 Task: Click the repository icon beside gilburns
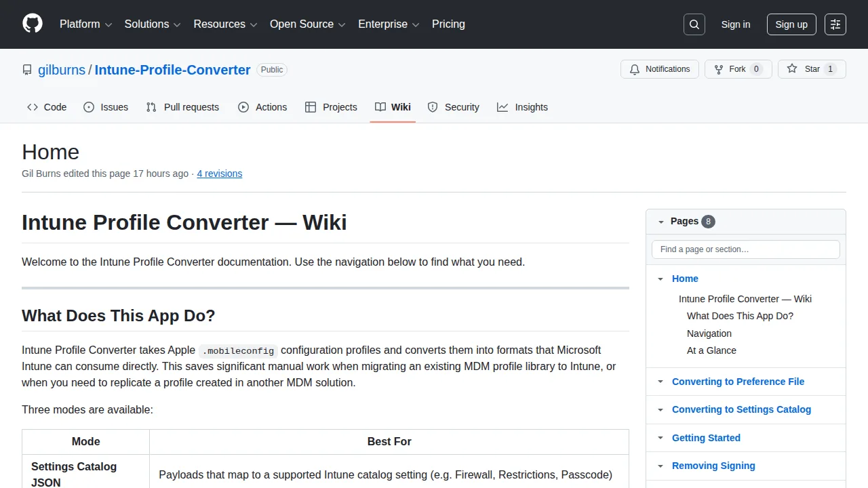click(x=27, y=70)
